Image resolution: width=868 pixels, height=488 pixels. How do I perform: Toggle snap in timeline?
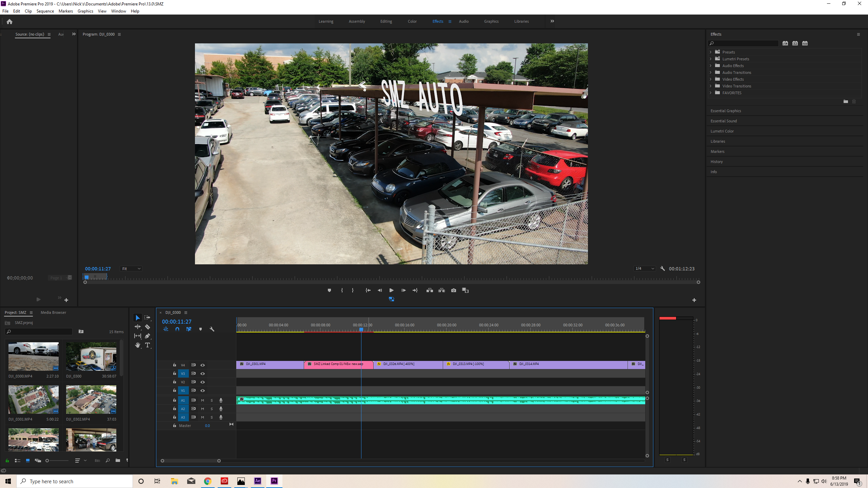(177, 329)
